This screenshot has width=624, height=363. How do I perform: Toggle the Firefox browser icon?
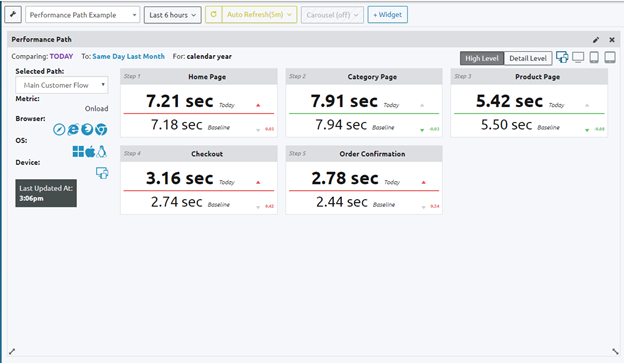(87, 129)
